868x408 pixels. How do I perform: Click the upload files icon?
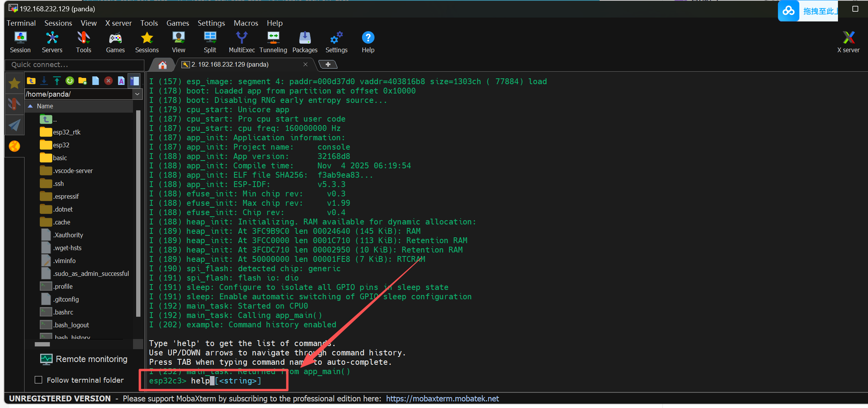[57, 81]
